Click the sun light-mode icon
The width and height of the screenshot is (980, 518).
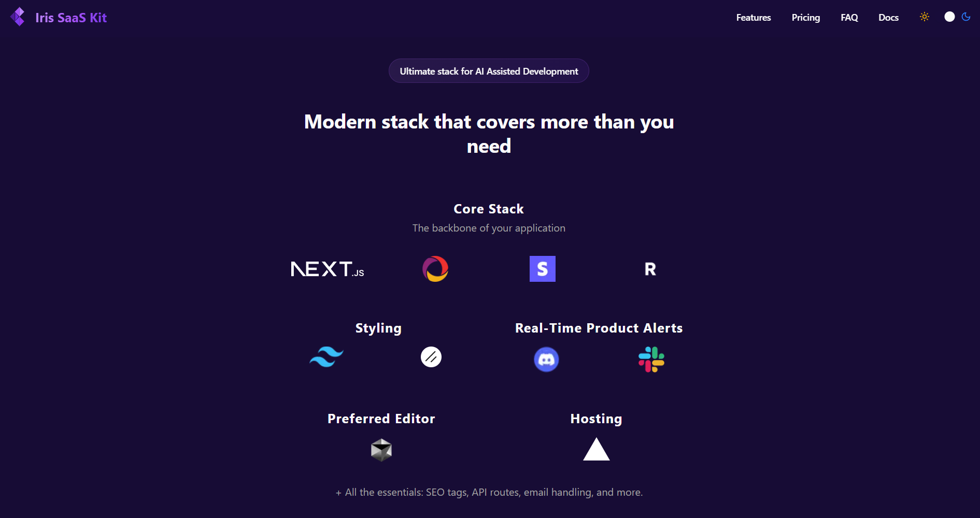(x=925, y=17)
